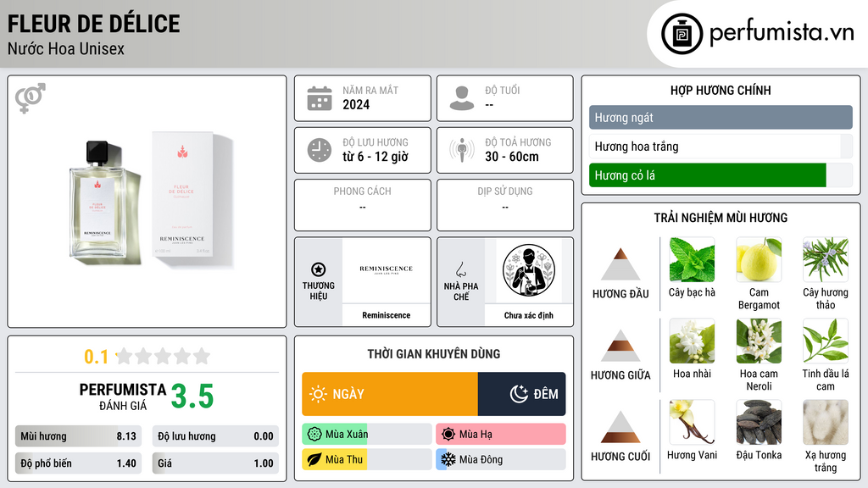The image size is (868, 488).
Task: Click the perfumer illustration icon
Action: pyautogui.click(x=529, y=270)
